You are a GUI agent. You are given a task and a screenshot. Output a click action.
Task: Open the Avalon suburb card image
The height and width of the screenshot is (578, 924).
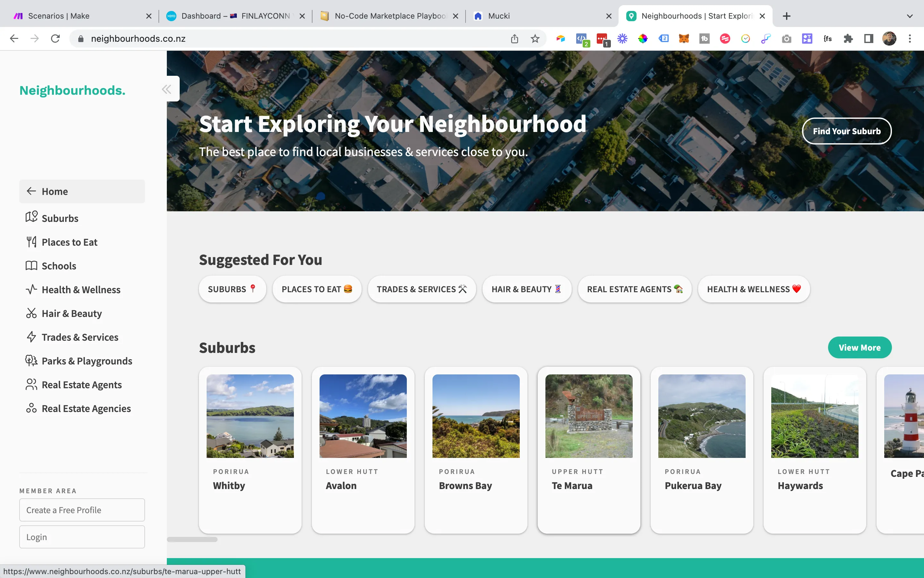tap(363, 416)
